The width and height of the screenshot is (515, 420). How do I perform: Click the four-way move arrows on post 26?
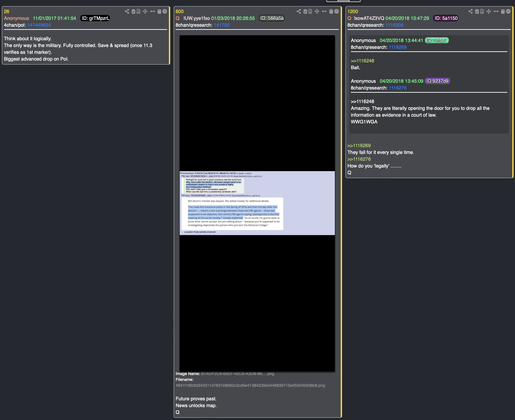tap(145, 11)
